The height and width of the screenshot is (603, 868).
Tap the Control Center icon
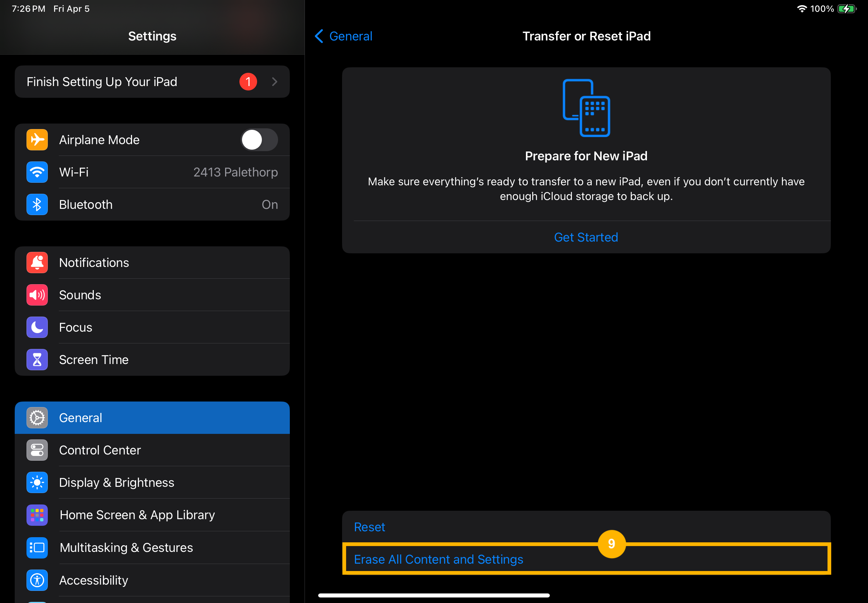(x=37, y=450)
